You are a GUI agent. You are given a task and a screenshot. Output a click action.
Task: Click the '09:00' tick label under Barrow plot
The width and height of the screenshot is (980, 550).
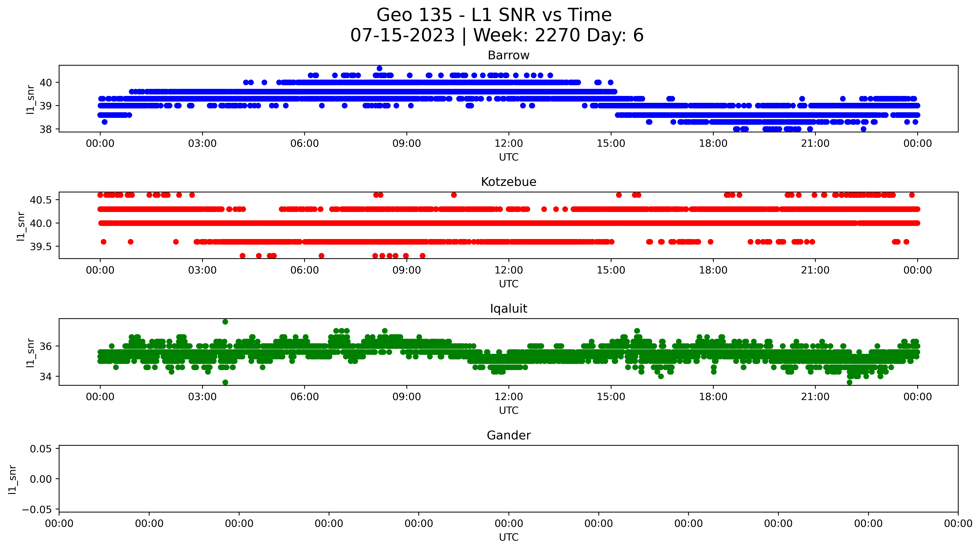[x=407, y=143]
